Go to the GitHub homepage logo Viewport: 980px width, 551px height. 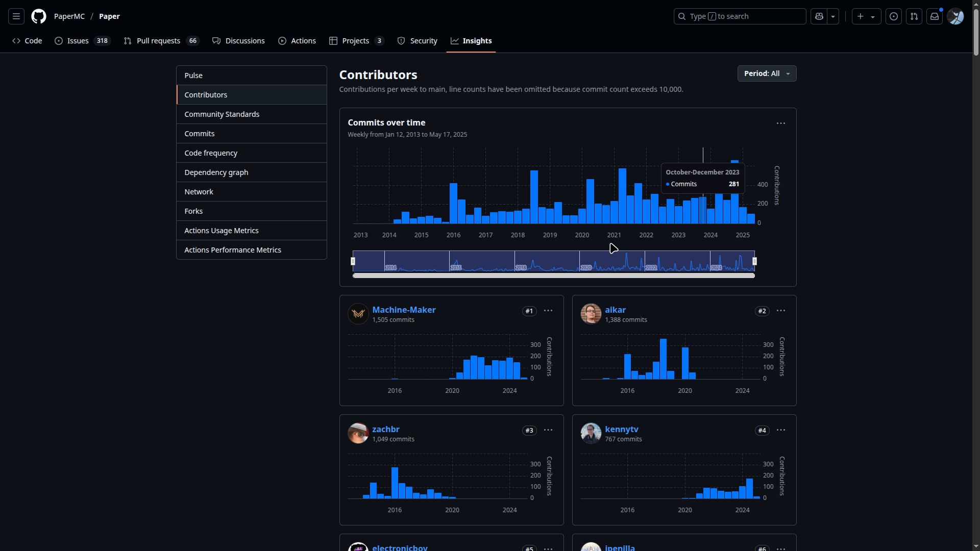[x=39, y=16]
